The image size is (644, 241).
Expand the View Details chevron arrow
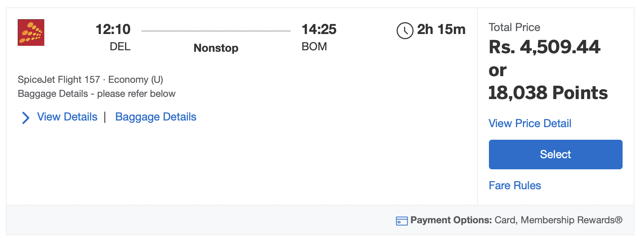point(25,118)
